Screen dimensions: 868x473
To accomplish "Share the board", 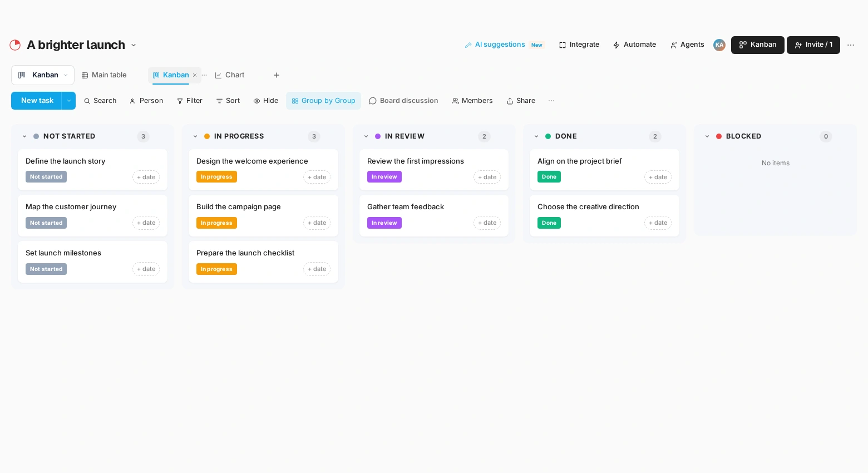I will click(521, 101).
